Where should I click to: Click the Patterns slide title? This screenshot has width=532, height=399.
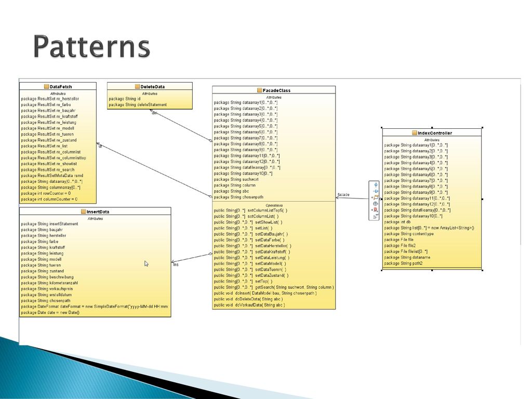(91, 47)
